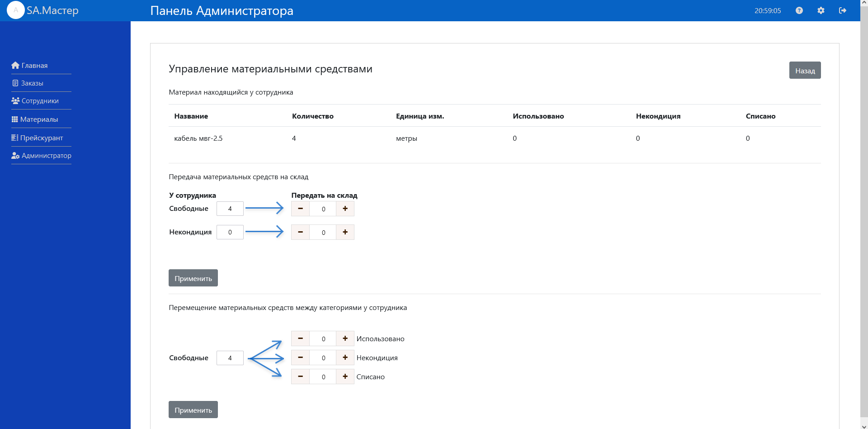Select Материалы in the sidebar
The image size is (868, 429).
click(35, 119)
